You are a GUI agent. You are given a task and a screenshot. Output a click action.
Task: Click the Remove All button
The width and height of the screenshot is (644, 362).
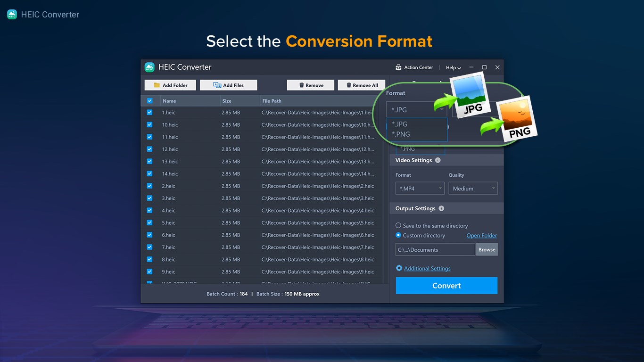click(x=362, y=85)
